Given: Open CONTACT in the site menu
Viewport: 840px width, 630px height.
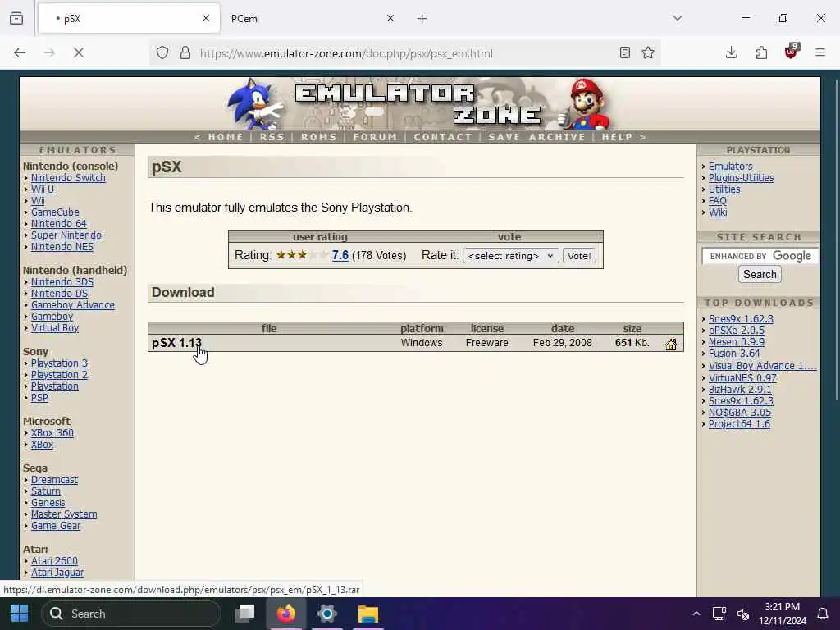Looking at the screenshot, I should coord(442,137).
